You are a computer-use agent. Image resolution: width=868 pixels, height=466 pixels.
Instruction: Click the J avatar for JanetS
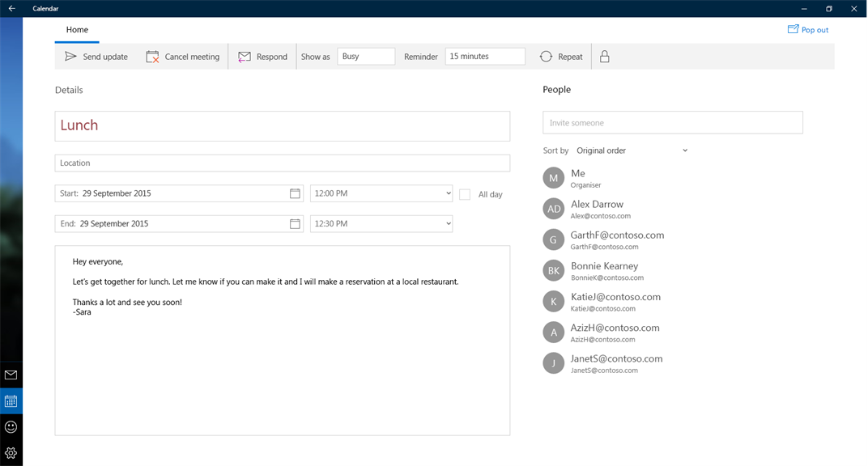click(554, 363)
